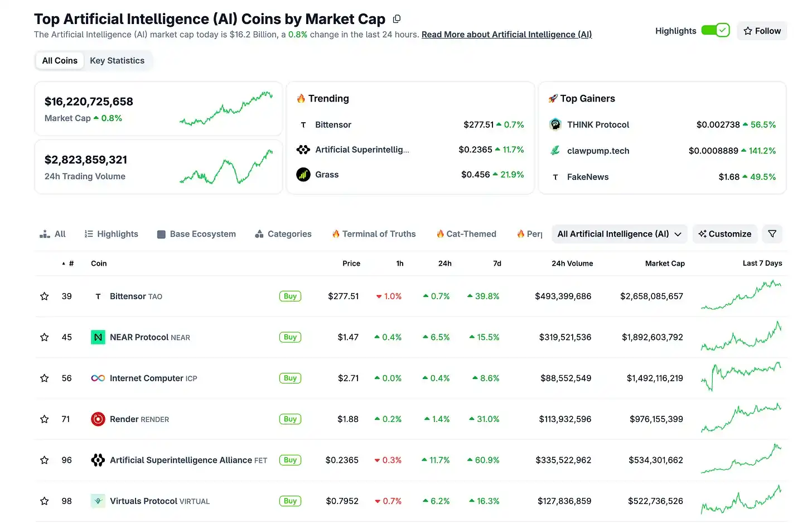This screenshot has height=523, width=812.
Task: Click the NEAR Protocol coin logo
Action: tap(98, 337)
